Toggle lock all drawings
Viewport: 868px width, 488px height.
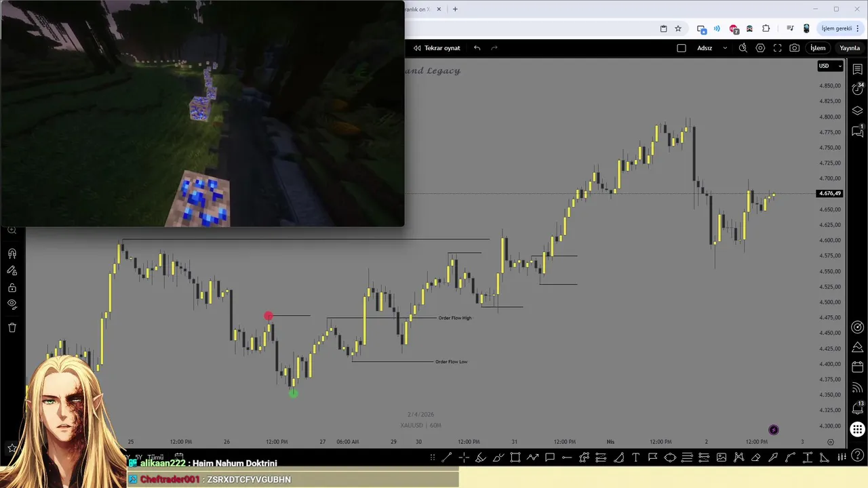(12, 288)
